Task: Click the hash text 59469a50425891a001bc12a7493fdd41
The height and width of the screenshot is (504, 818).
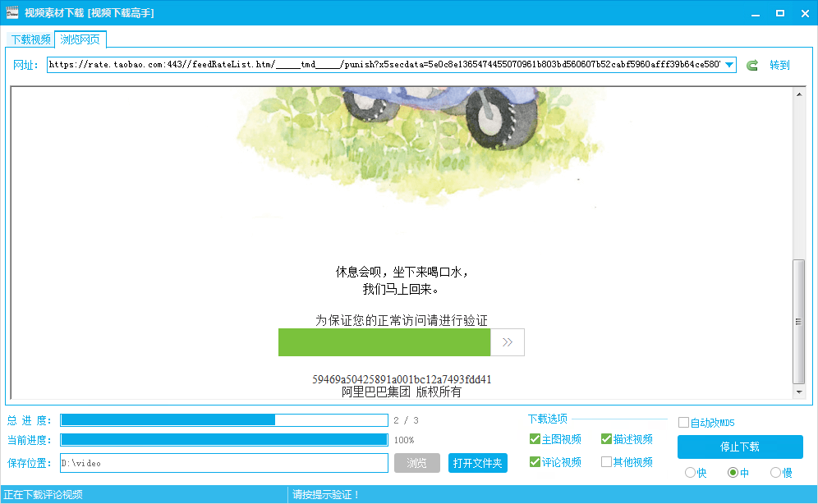Action: click(402, 379)
